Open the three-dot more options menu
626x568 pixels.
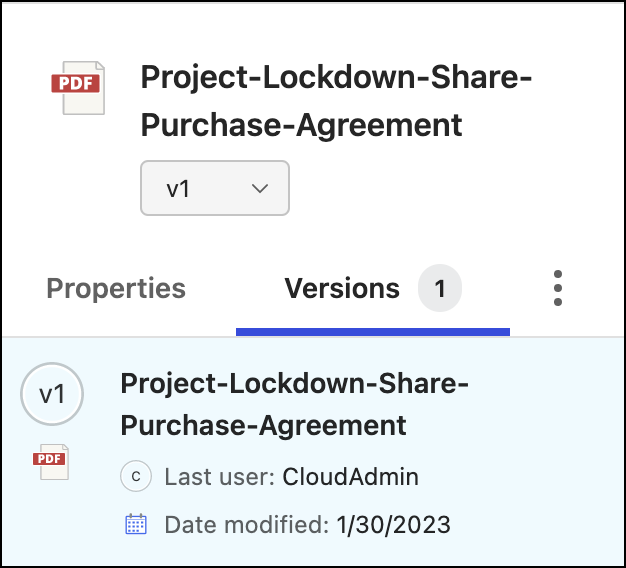[x=558, y=288]
